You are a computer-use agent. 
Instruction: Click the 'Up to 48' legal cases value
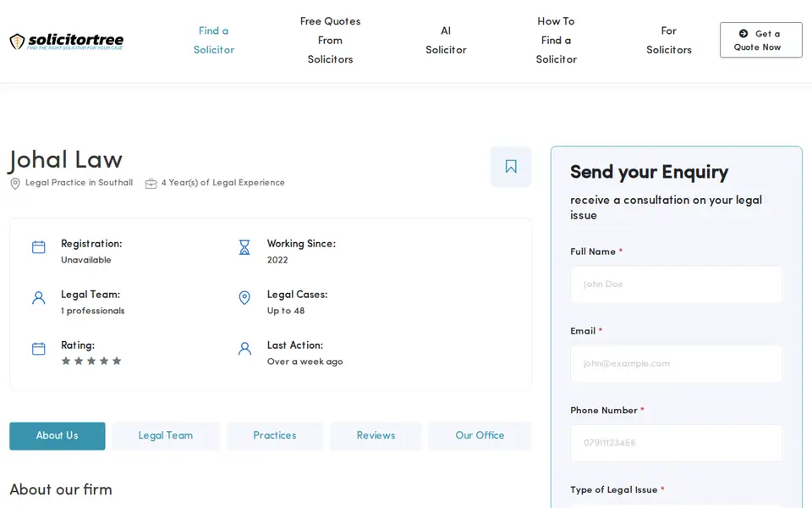tap(286, 311)
